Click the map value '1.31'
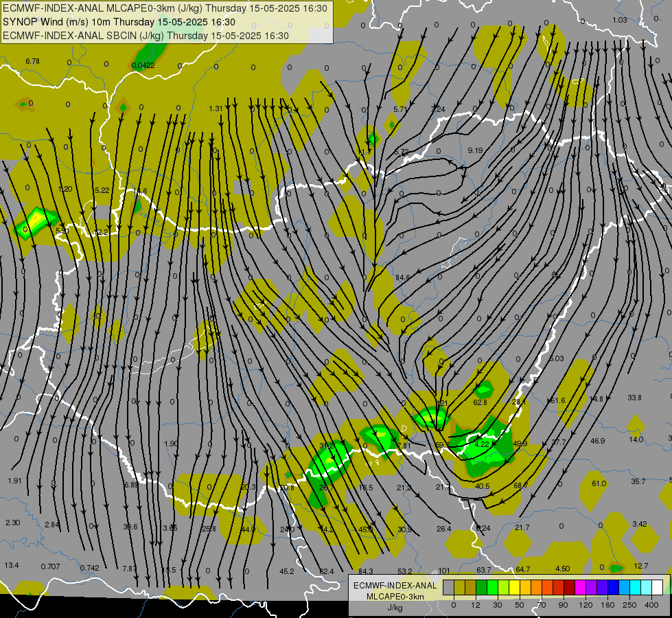672x618 pixels. (x=216, y=108)
